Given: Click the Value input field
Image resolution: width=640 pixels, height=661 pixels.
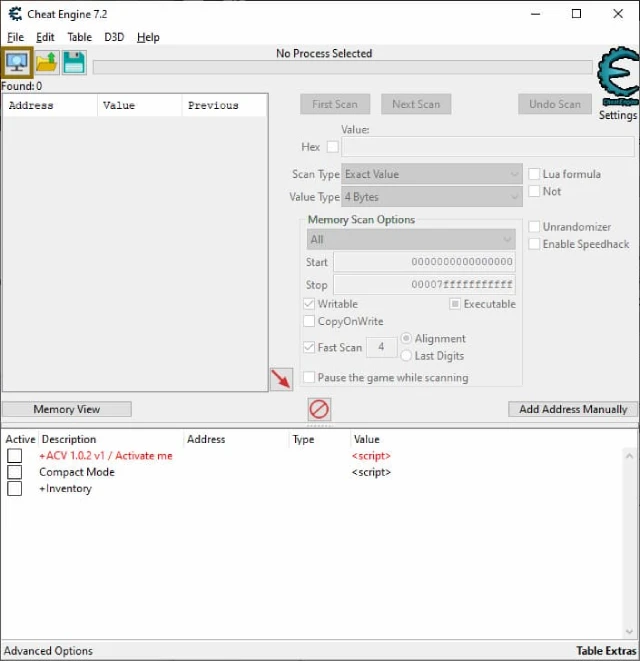Looking at the screenshot, I should point(488,147).
